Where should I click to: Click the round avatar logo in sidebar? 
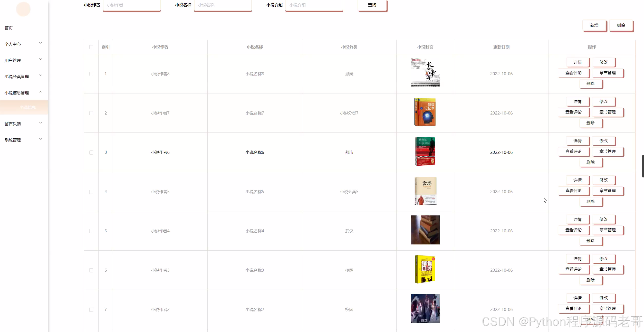[23, 9]
